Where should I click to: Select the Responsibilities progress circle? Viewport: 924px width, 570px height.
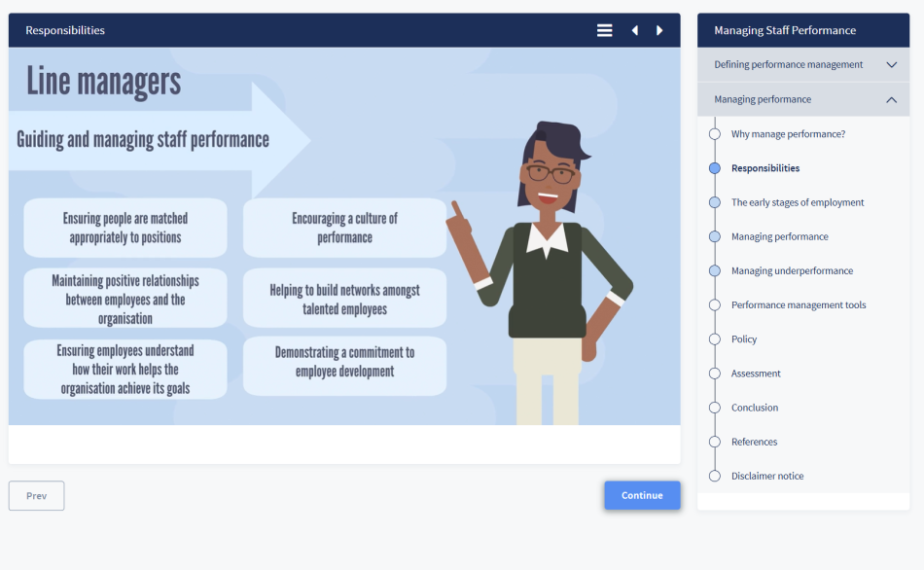click(x=715, y=168)
